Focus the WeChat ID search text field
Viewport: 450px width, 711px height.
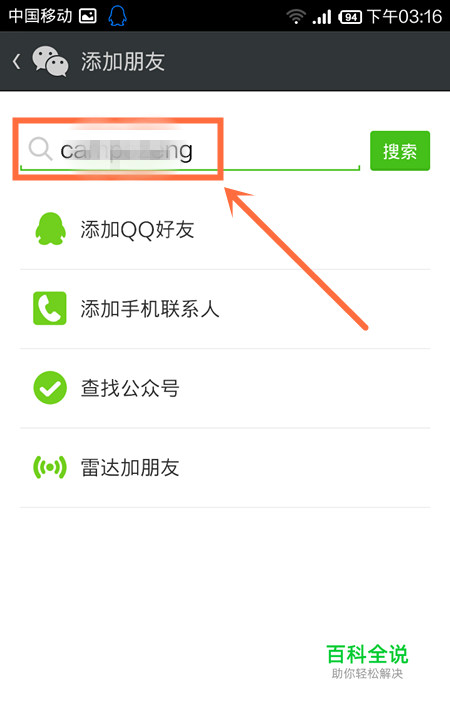(x=190, y=150)
